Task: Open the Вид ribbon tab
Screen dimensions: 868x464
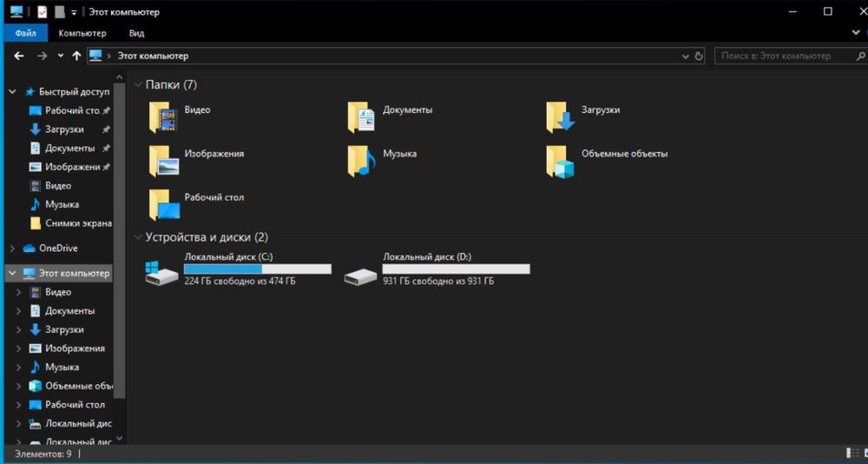Action: [x=137, y=33]
